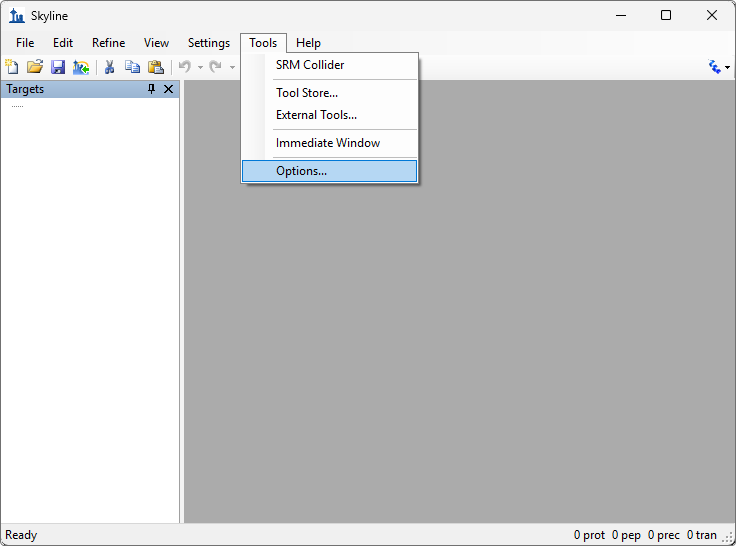Expand the Undo history dropdown arrow

[x=200, y=68]
